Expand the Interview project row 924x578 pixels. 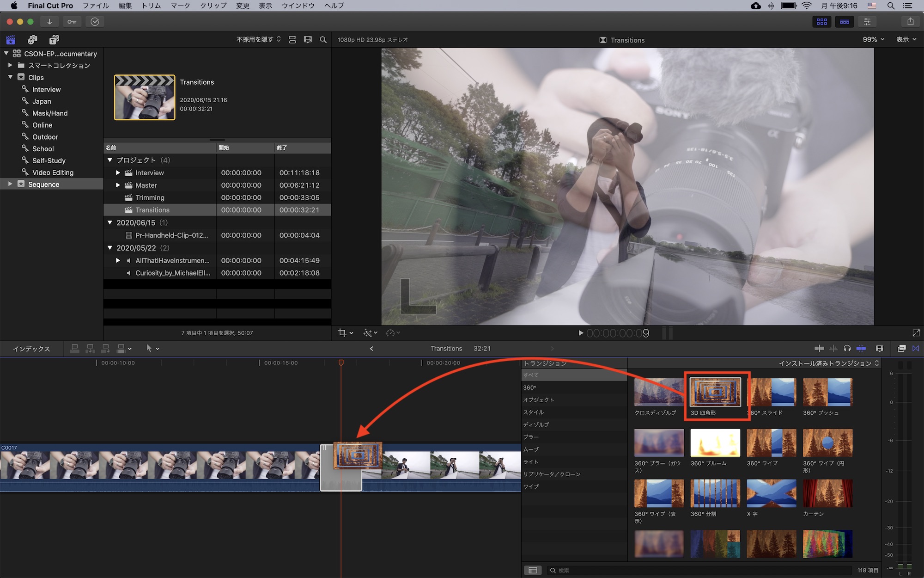pos(118,173)
